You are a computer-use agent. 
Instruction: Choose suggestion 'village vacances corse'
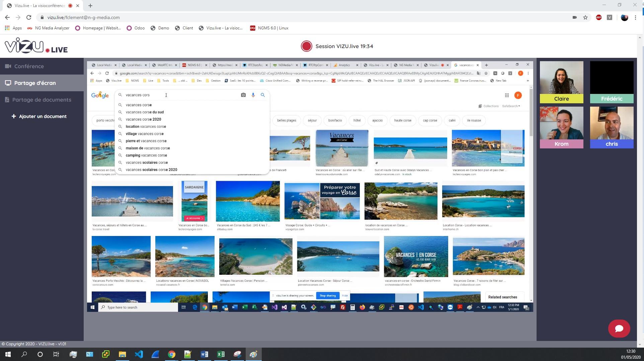192,134
